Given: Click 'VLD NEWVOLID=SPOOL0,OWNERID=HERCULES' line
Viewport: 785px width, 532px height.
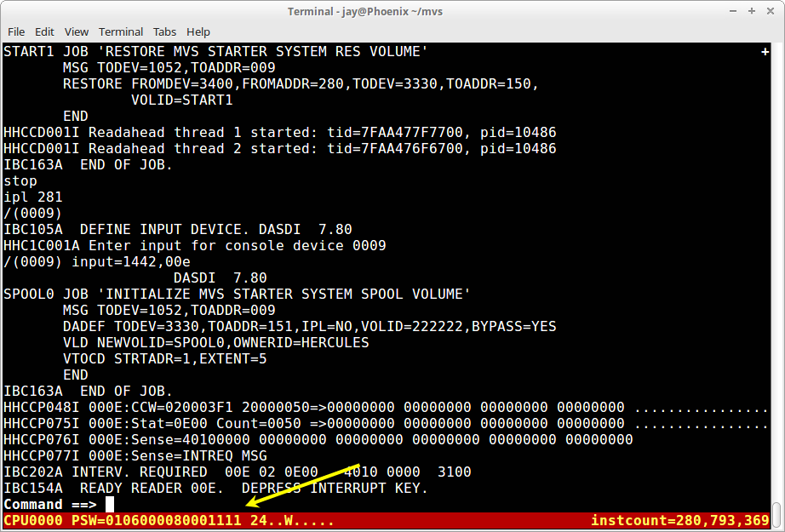Looking at the screenshot, I should tap(215, 342).
